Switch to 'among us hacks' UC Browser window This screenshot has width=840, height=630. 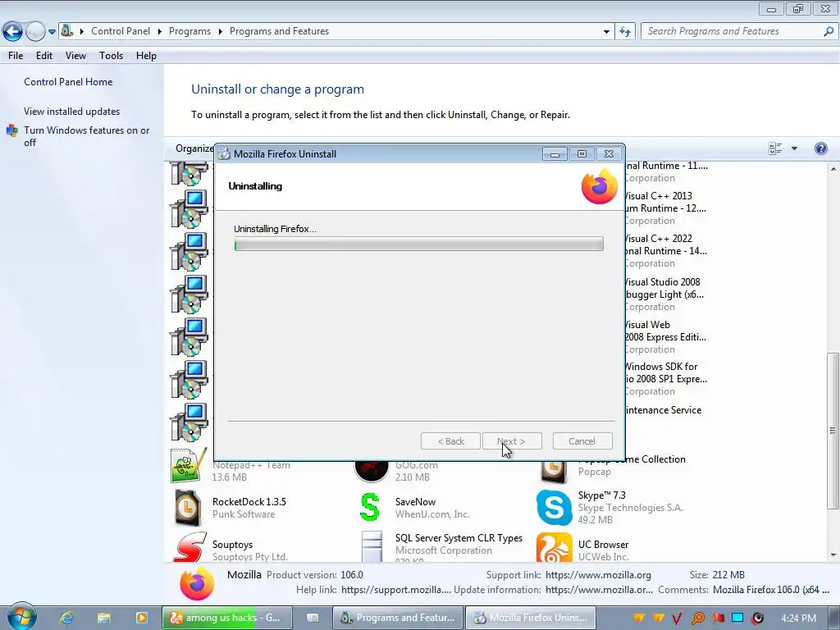click(227, 618)
